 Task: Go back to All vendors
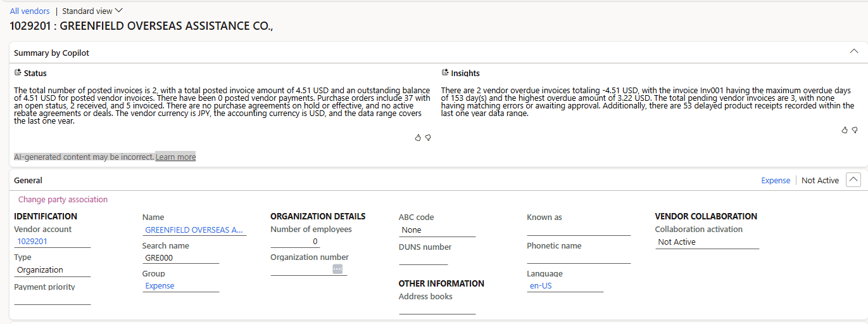(30, 11)
